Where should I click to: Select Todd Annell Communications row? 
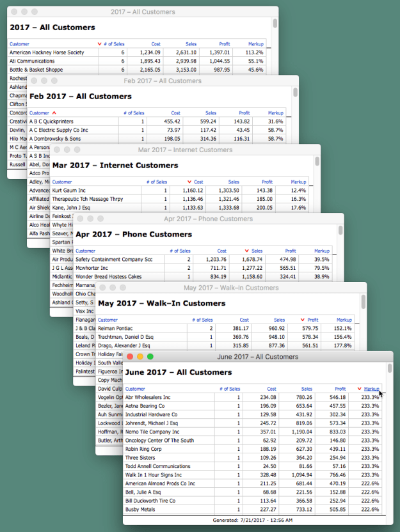(x=253, y=466)
